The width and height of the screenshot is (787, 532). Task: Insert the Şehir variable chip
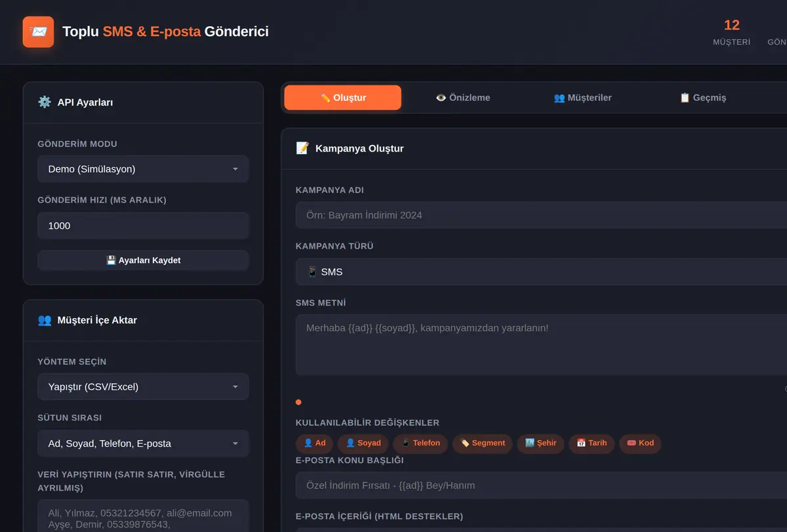click(x=540, y=443)
